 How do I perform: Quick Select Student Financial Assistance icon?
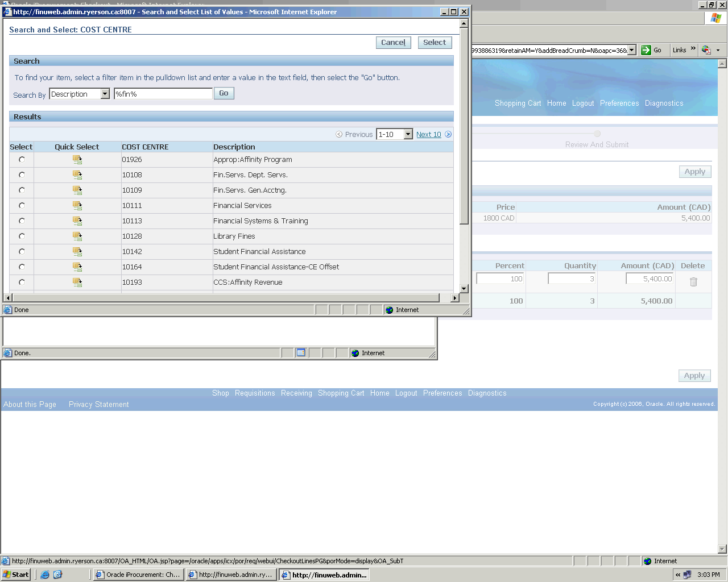pos(77,252)
